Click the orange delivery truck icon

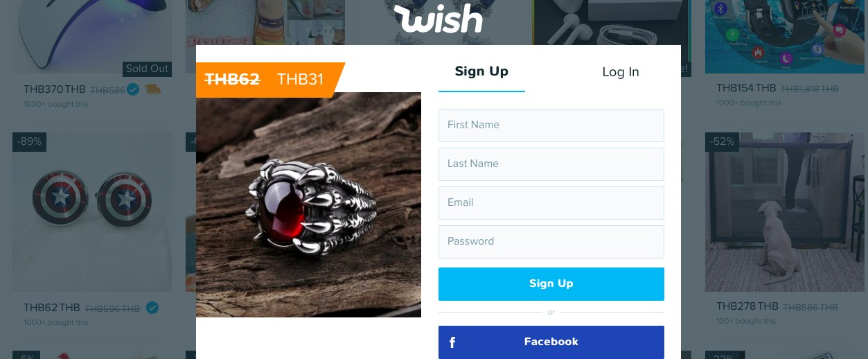pyautogui.click(x=153, y=89)
